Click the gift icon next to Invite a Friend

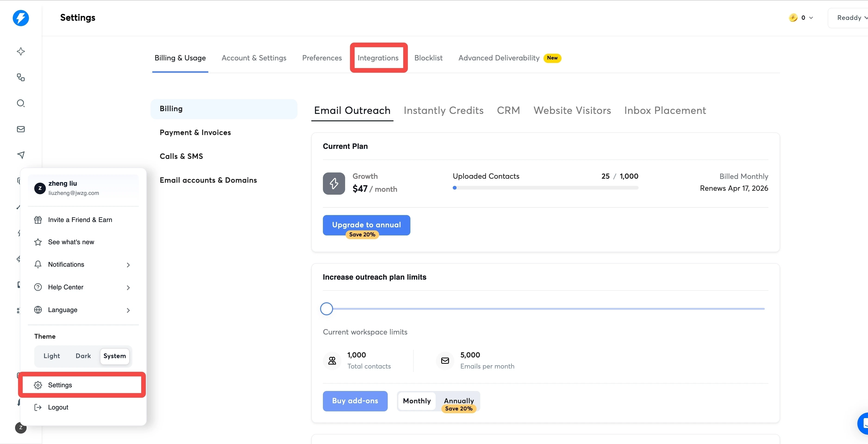click(x=38, y=220)
